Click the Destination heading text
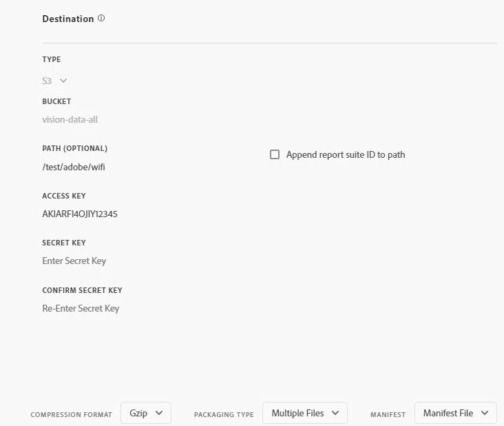The image size is (504, 426). coord(68,19)
